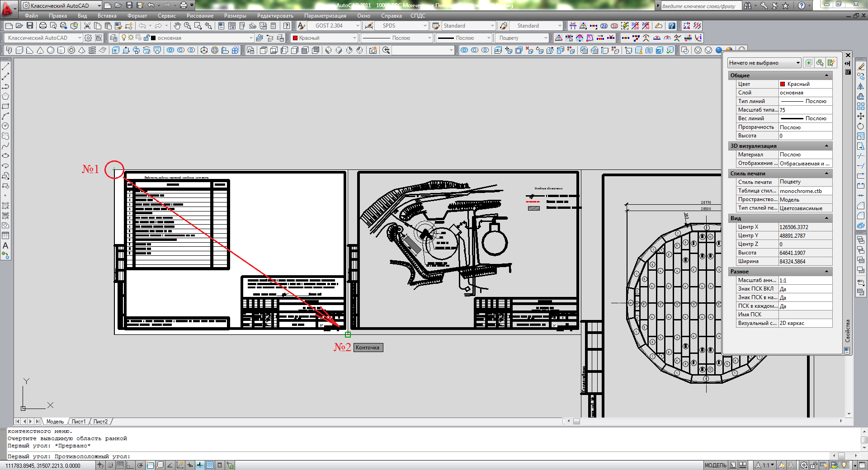The height and width of the screenshot is (470, 868).
Task: Select the Circle drawing tool
Action: click(5, 126)
